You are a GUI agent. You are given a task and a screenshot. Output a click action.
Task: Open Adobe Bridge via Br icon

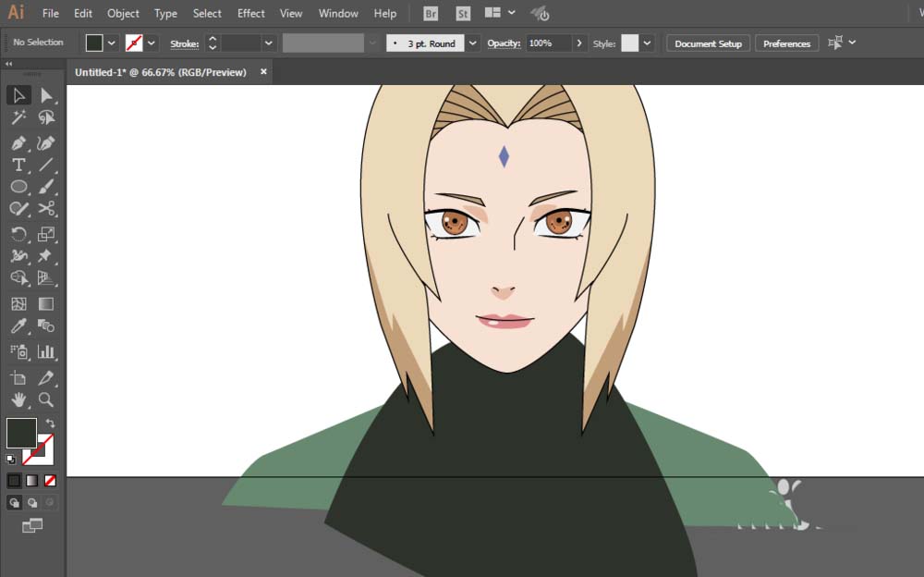[x=431, y=14]
